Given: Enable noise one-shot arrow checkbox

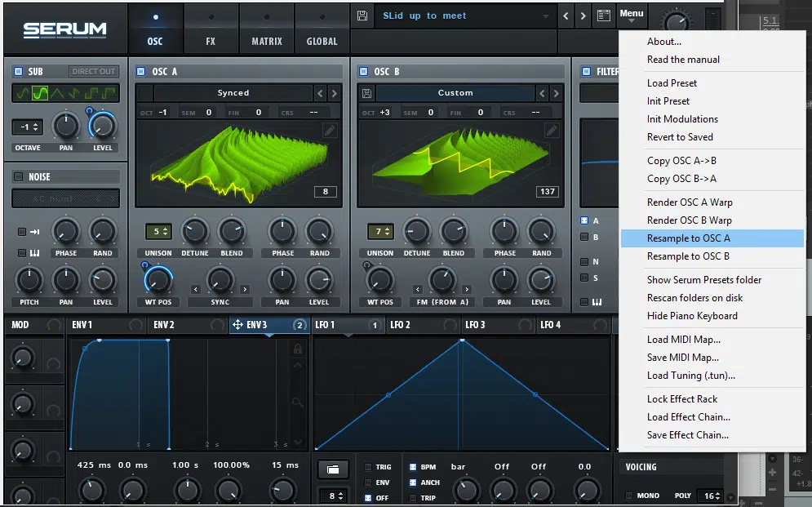Looking at the screenshot, I should (x=22, y=232).
